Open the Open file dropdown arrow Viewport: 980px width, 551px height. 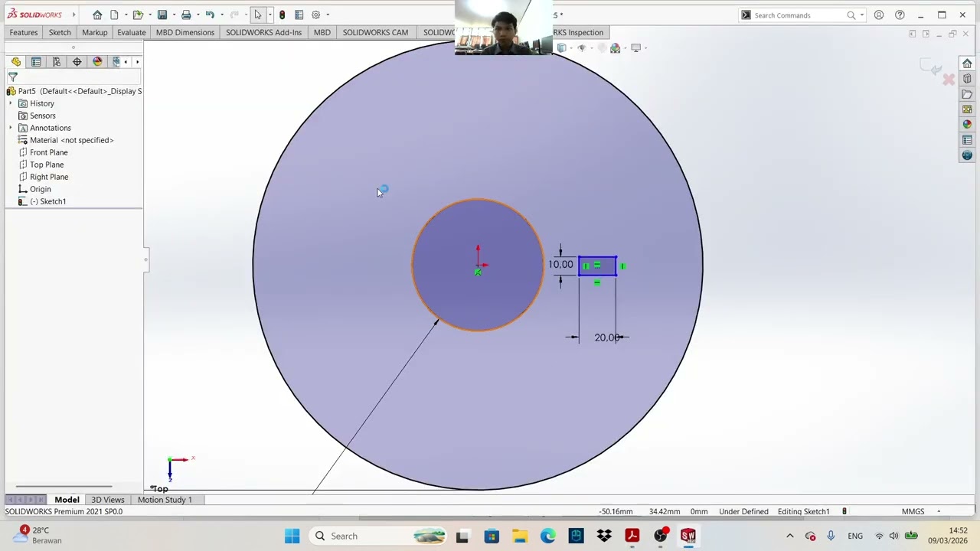pos(149,15)
